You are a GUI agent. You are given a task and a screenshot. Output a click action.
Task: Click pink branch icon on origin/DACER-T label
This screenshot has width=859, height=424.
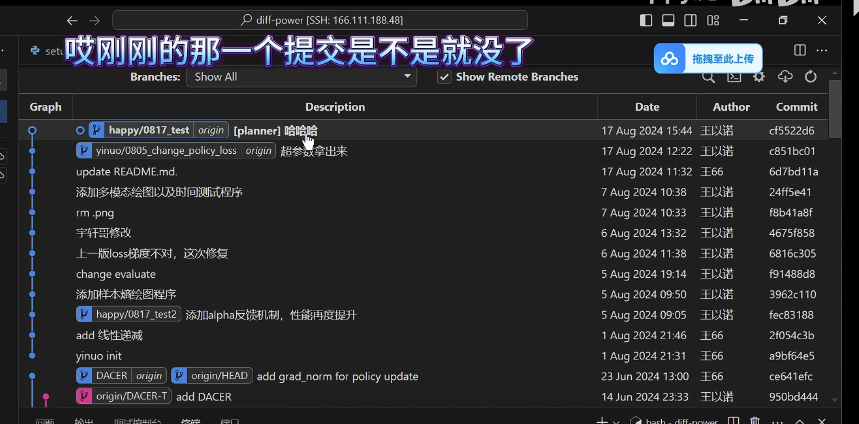coord(84,396)
